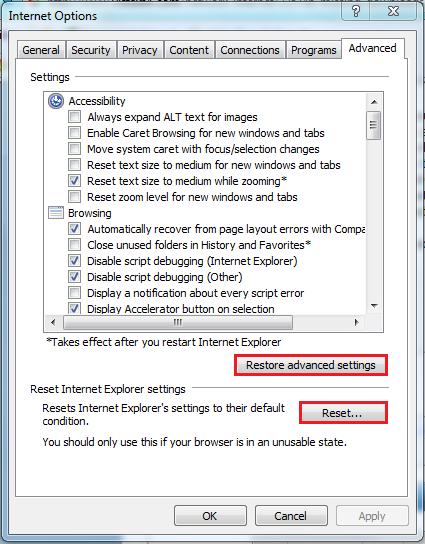
Task: Click the scroll up arrow in settings list
Action: click(x=374, y=102)
